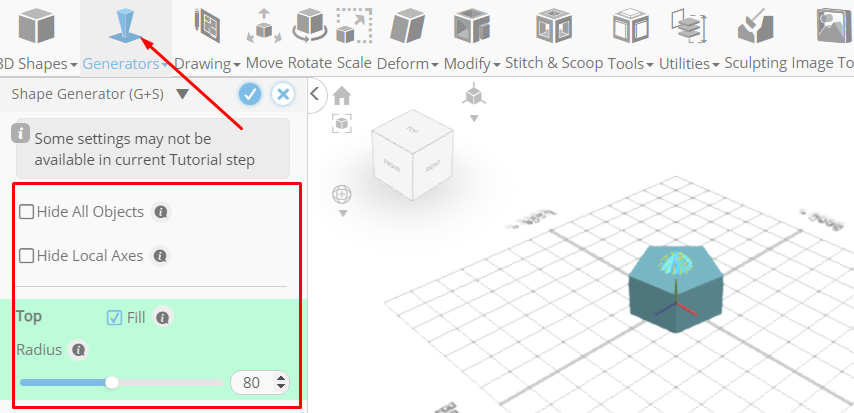This screenshot has height=413, width=854.
Task: Click the Scale label in toolbar
Action: [x=354, y=63]
